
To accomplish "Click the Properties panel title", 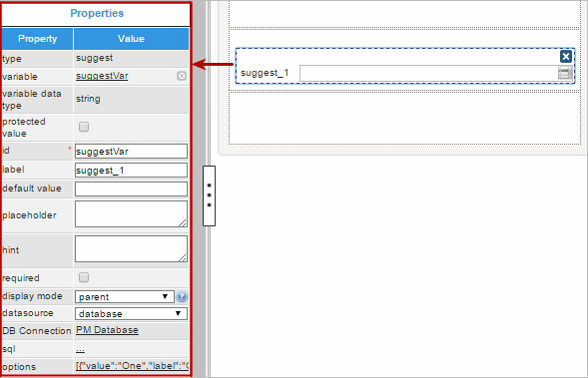I will pyautogui.click(x=97, y=13).
